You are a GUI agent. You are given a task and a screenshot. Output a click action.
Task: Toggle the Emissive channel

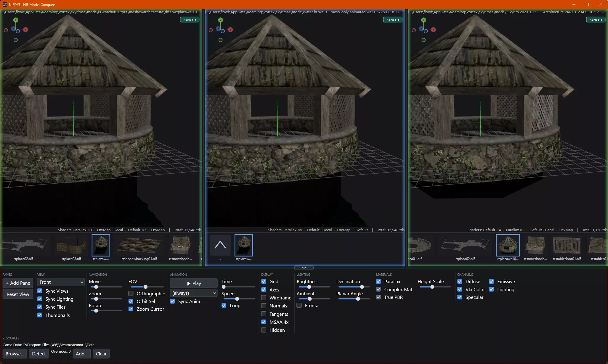click(x=491, y=281)
